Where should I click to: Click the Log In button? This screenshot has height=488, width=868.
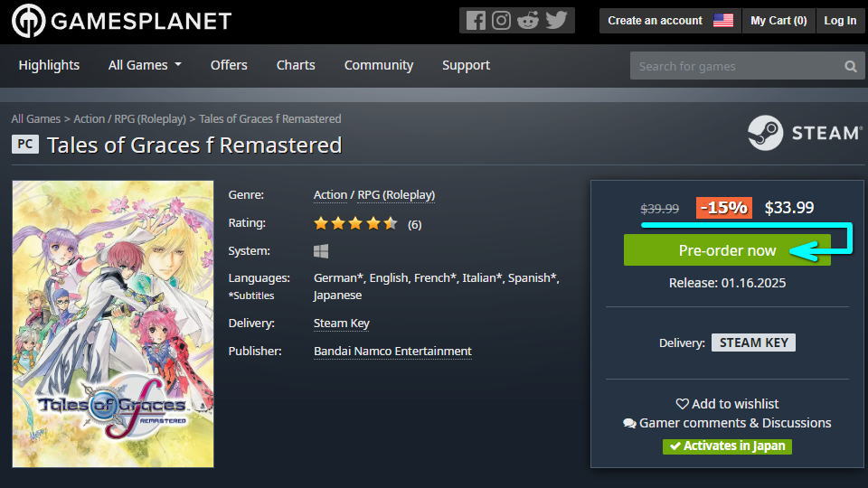coord(840,21)
